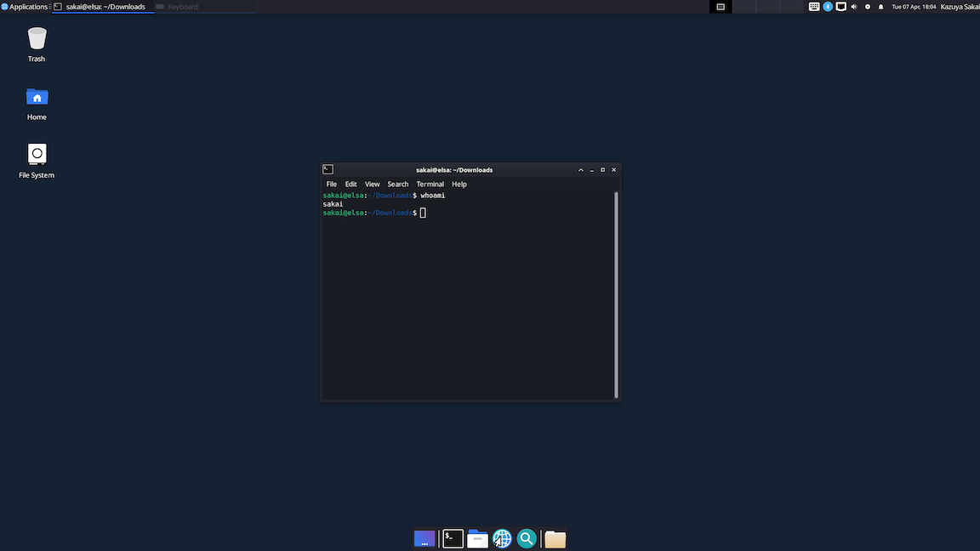Viewport: 980px width, 551px height.
Task: Open the Applications menu
Action: 24,6
